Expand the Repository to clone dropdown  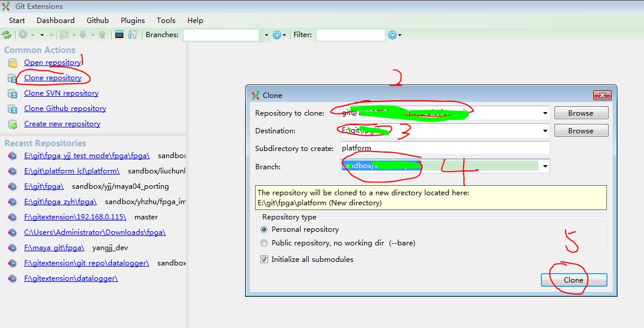(545, 113)
